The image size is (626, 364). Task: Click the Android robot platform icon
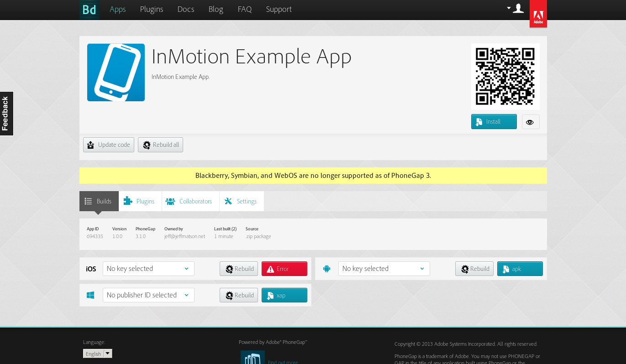click(326, 269)
